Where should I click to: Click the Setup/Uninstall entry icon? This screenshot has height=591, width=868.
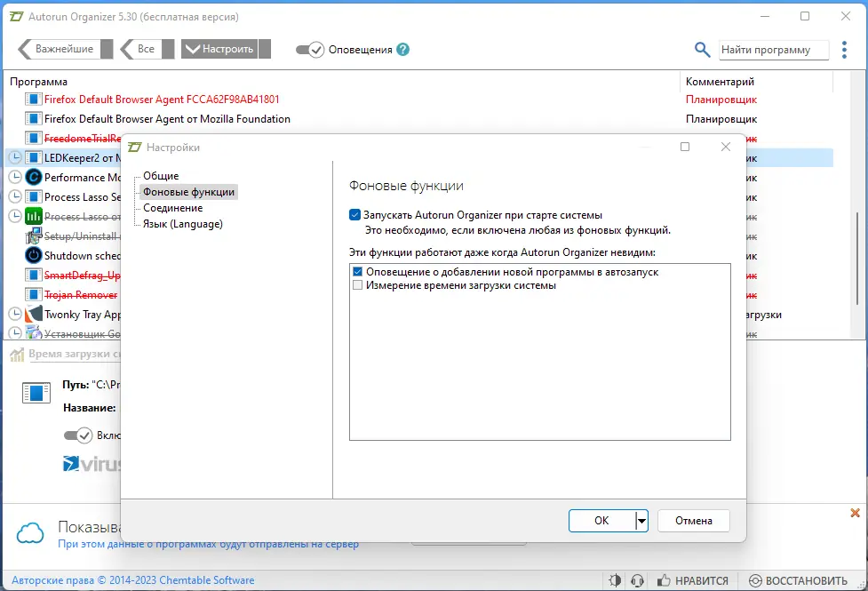pyautogui.click(x=33, y=236)
